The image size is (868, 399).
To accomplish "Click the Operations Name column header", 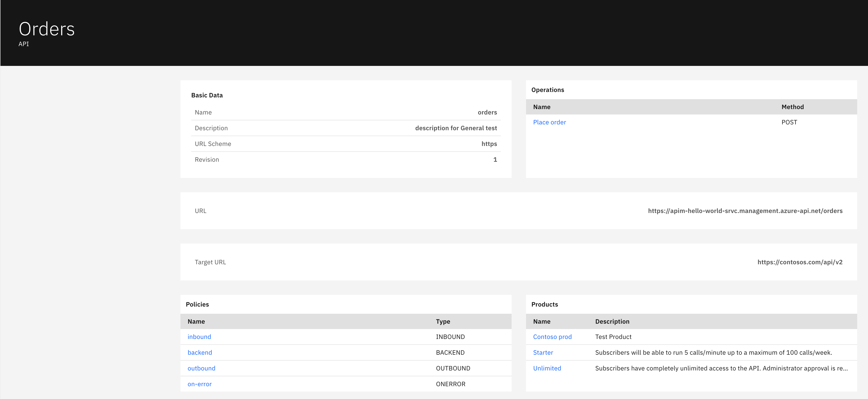I will click(x=542, y=107).
